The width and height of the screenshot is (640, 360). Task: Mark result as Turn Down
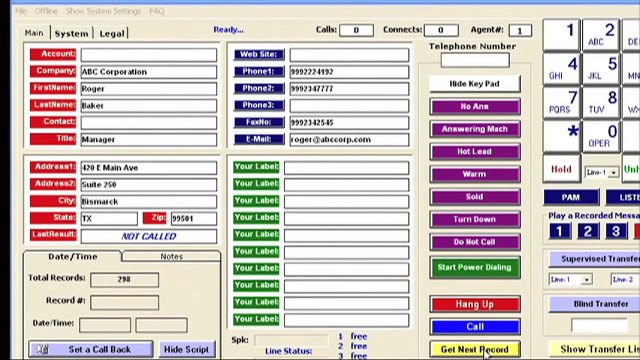point(475,220)
